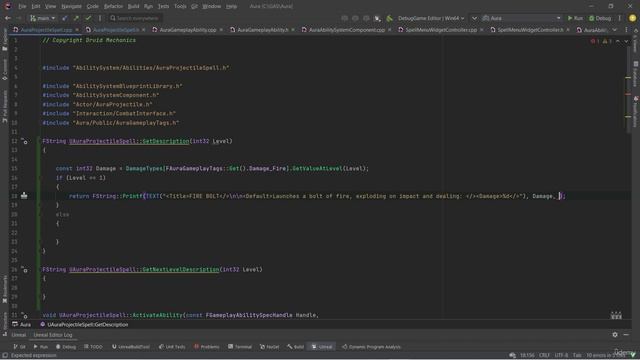Click the CRLF line separator indicator
The height and width of the screenshot is (360, 640).
point(544,356)
